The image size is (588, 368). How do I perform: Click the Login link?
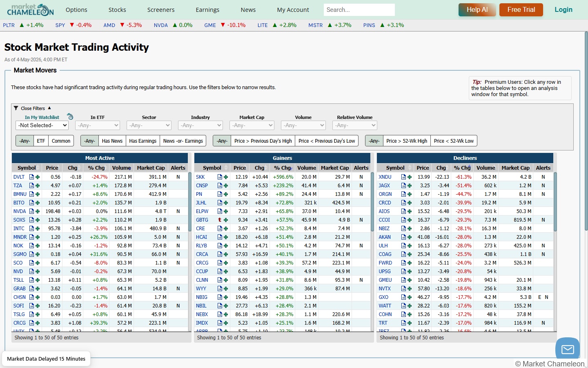[x=563, y=10]
